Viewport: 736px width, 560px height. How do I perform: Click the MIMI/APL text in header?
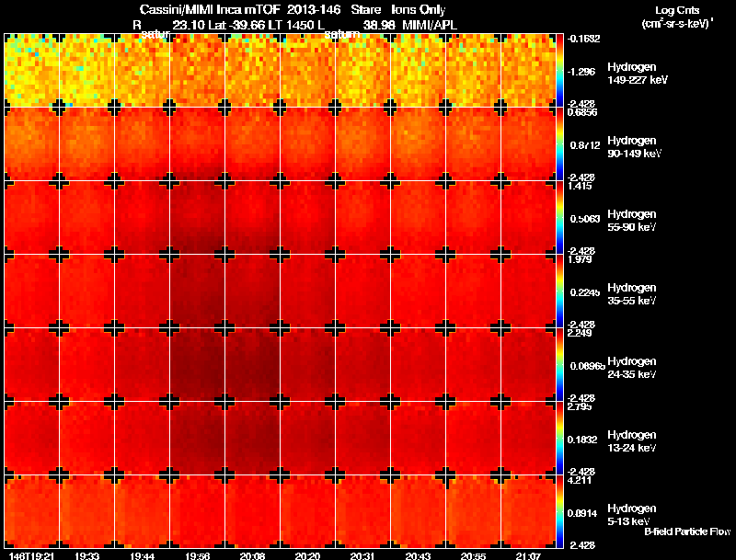(430, 25)
